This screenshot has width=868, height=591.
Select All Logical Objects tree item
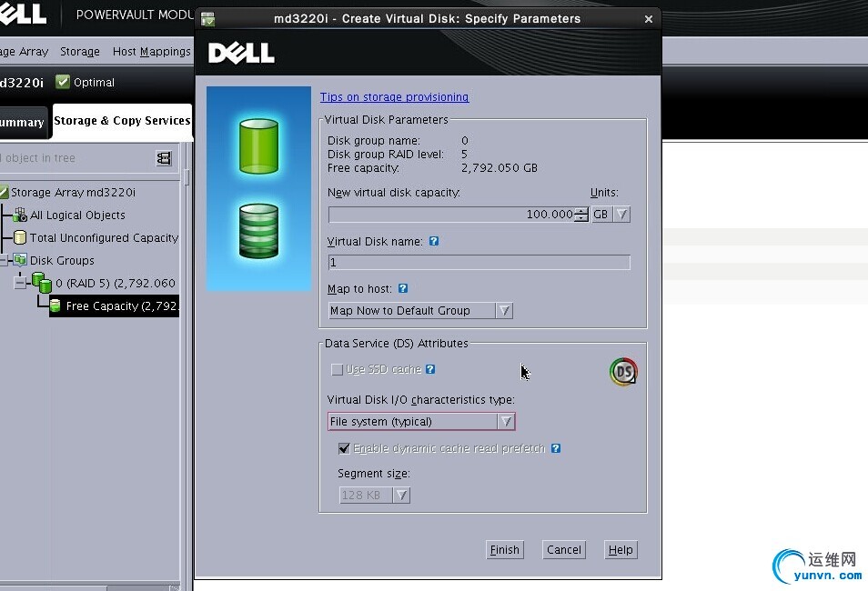coord(77,215)
